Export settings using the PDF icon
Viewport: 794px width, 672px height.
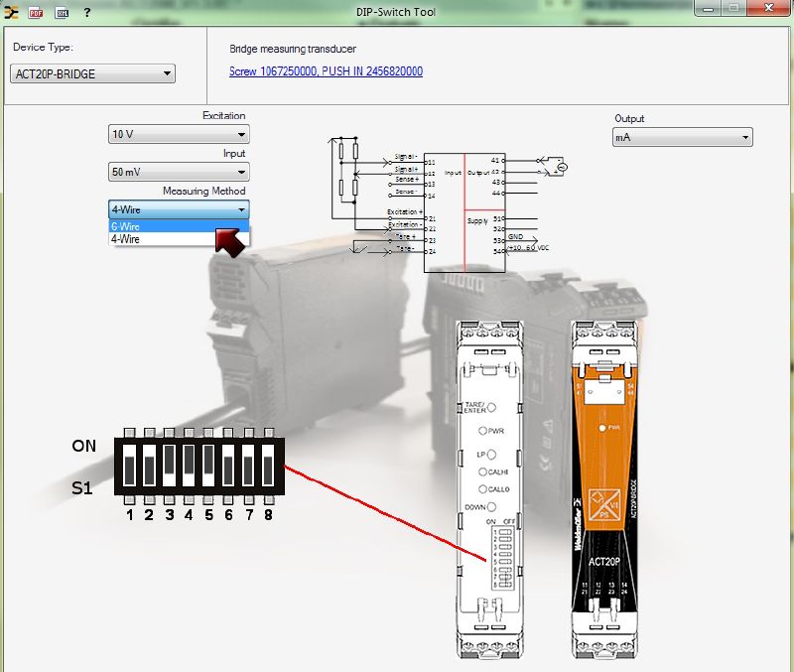coord(36,13)
